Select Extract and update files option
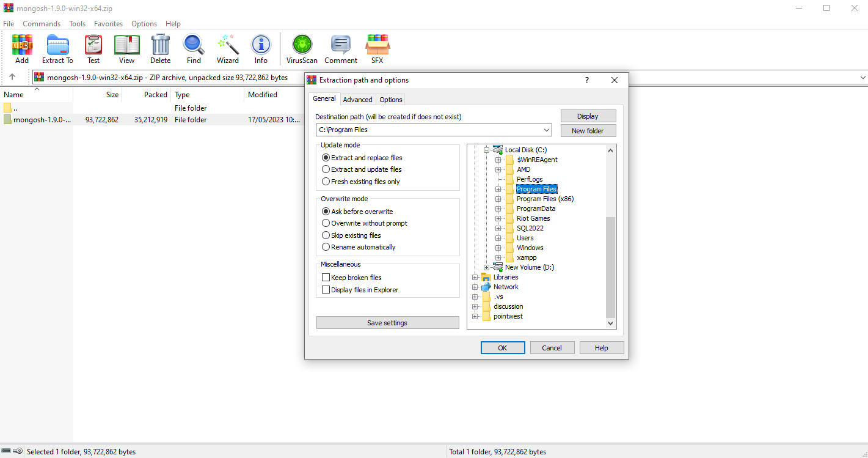This screenshot has height=458, width=868. [x=326, y=169]
